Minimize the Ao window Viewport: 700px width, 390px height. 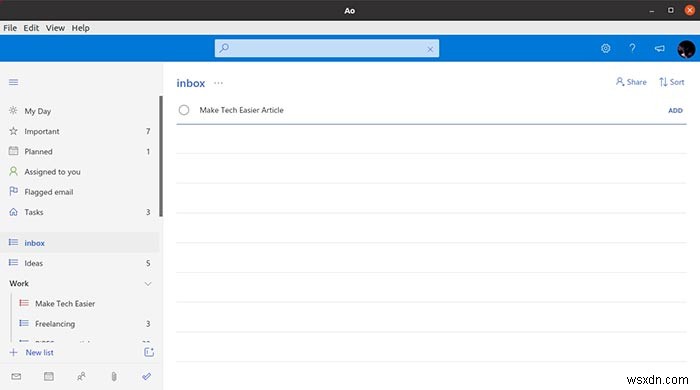[x=652, y=10]
